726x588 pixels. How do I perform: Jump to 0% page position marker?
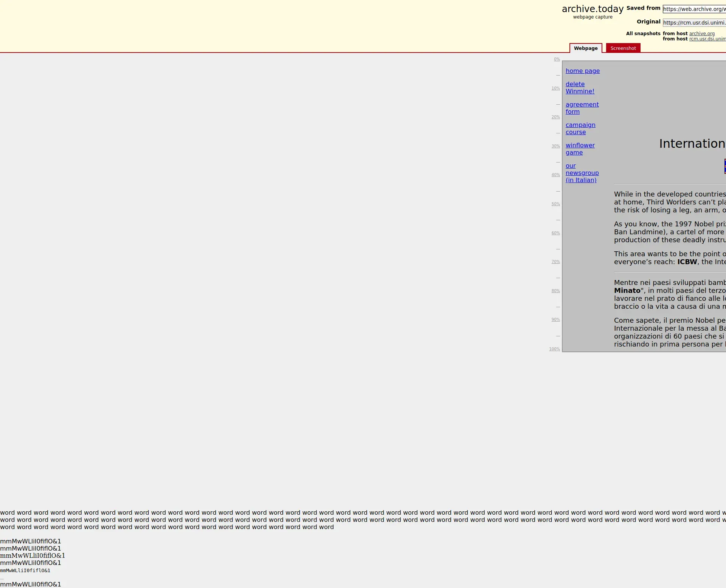coord(557,59)
